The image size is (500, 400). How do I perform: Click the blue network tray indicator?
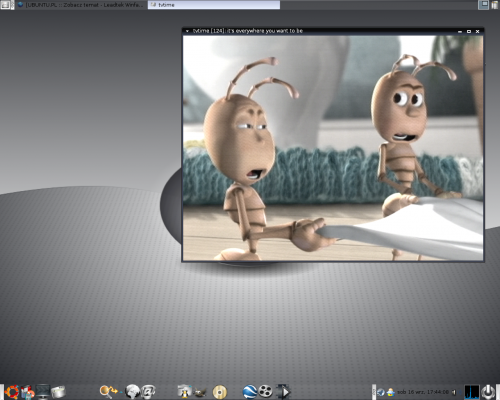[x=460, y=392]
